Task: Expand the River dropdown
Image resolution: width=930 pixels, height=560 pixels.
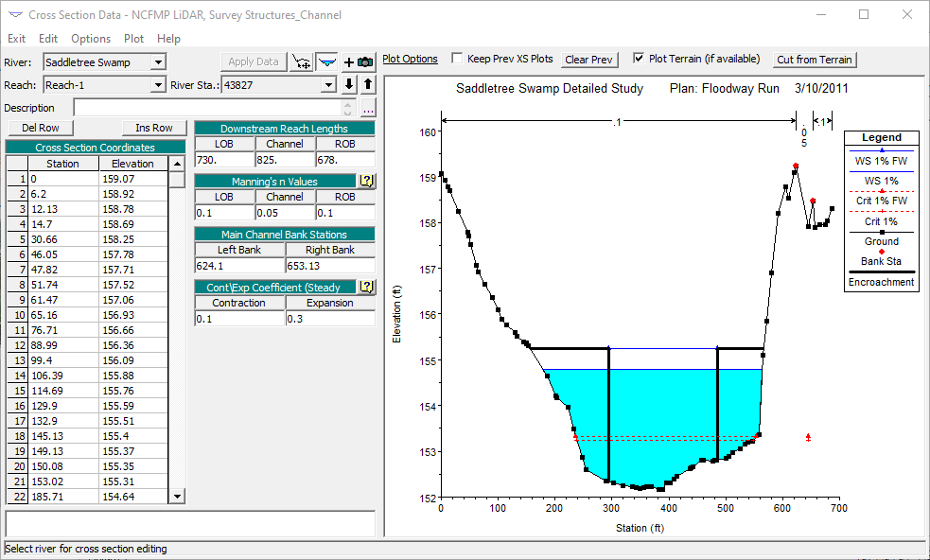Action: (x=158, y=62)
